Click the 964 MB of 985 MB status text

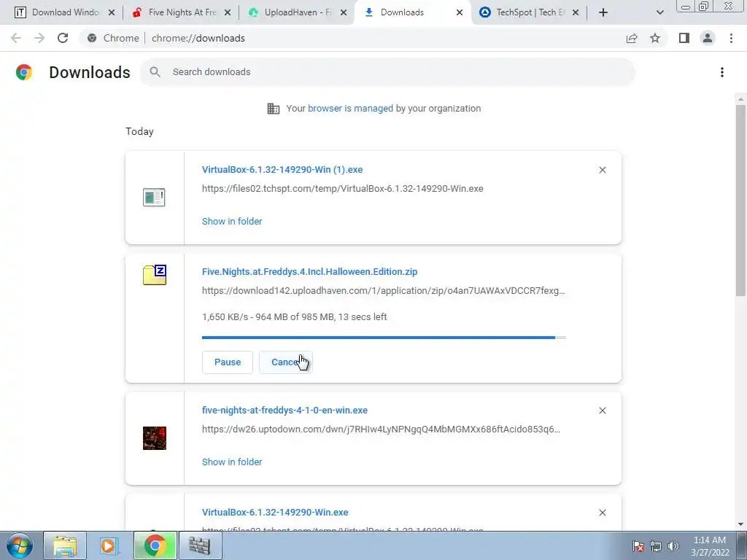click(295, 317)
